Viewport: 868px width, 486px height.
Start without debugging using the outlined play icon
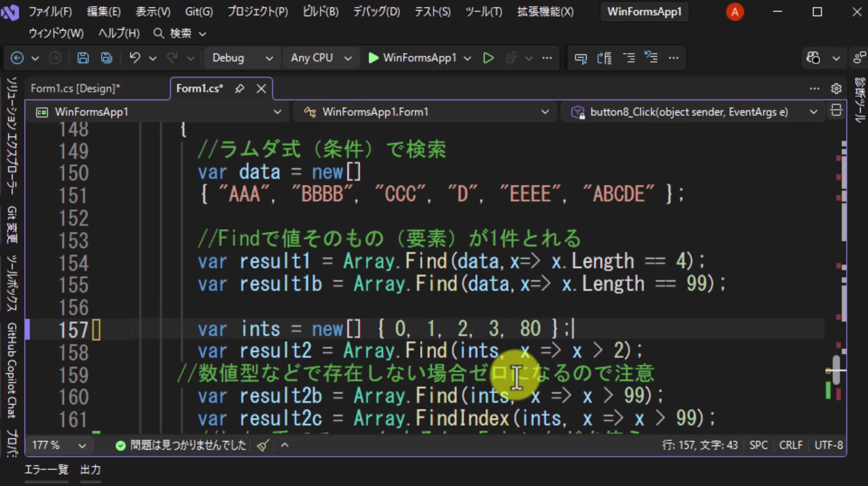pos(488,58)
